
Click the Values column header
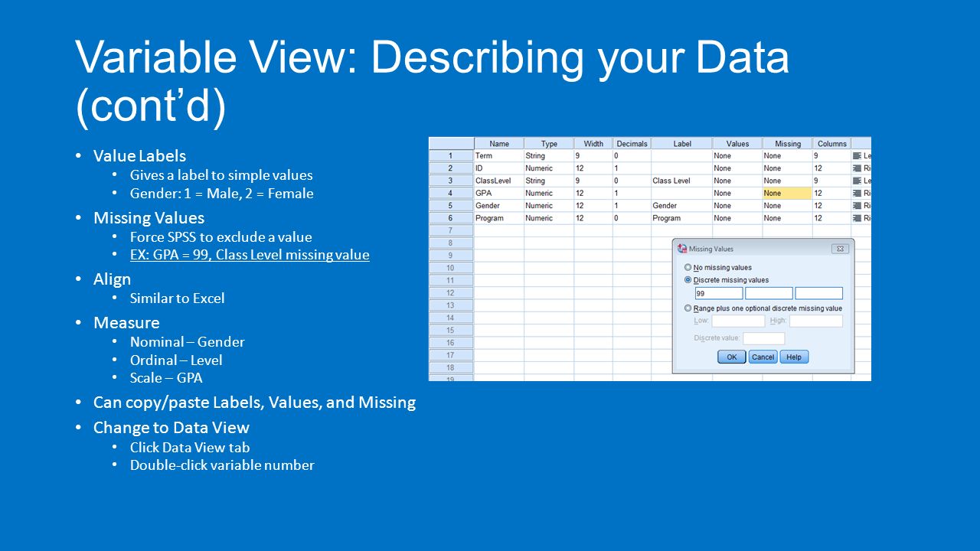(737, 143)
